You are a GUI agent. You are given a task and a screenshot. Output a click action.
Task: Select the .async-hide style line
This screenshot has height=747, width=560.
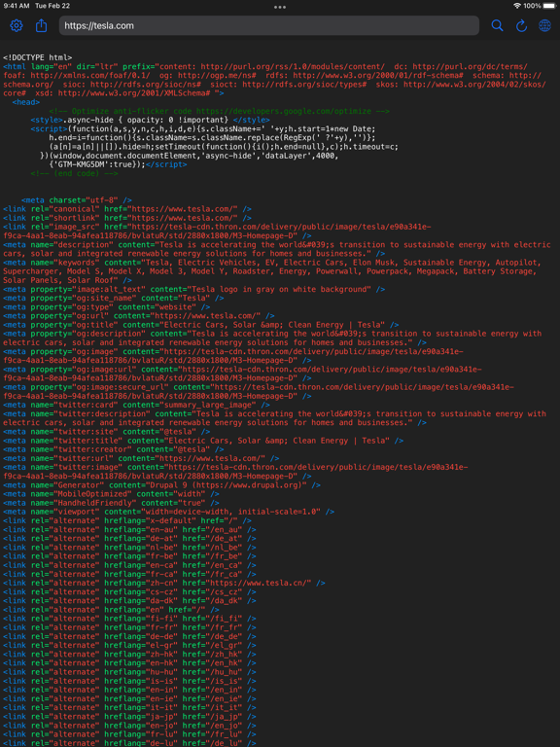150,120
